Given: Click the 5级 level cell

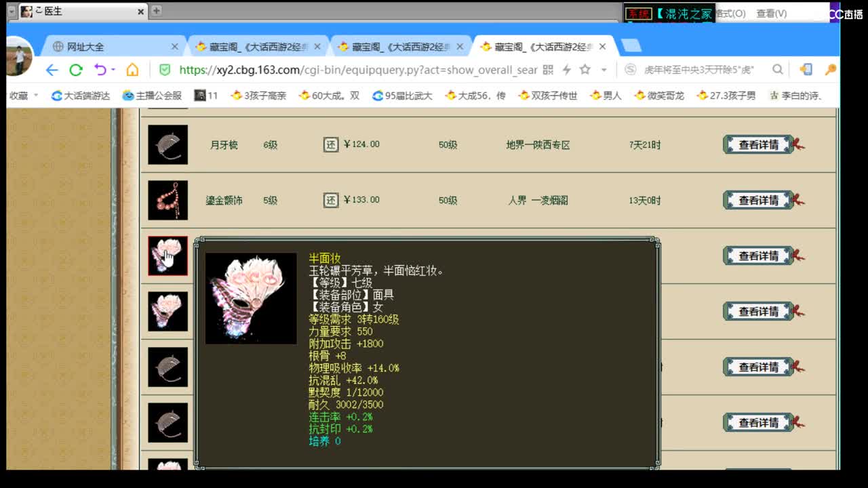Looking at the screenshot, I should pos(271,201).
